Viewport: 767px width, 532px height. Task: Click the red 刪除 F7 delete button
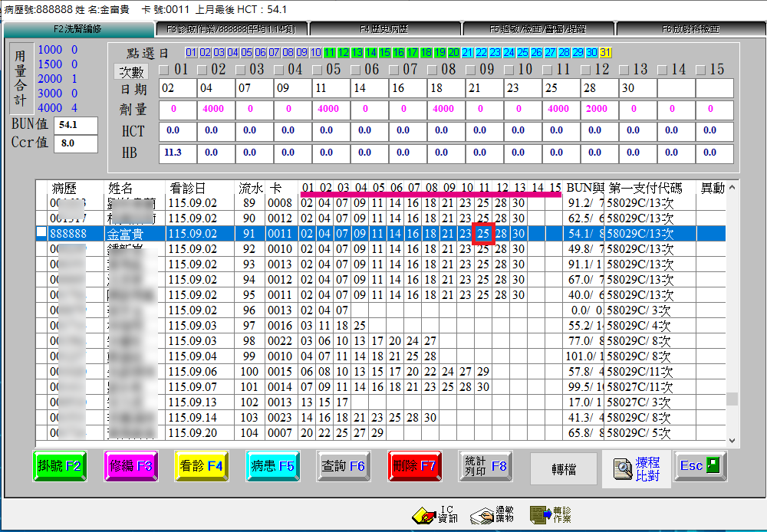pyautogui.click(x=414, y=466)
